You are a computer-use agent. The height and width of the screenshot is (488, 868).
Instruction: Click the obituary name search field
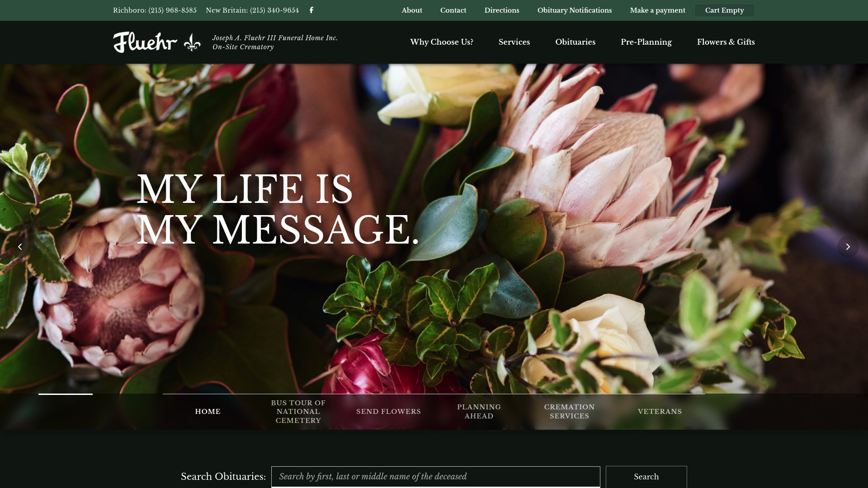click(435, 476)
